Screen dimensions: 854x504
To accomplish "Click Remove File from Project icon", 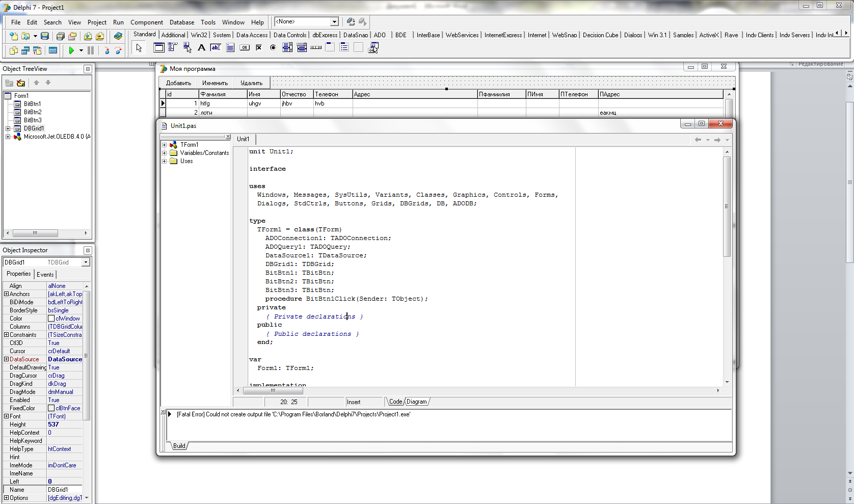I will [x=100, y=36].
